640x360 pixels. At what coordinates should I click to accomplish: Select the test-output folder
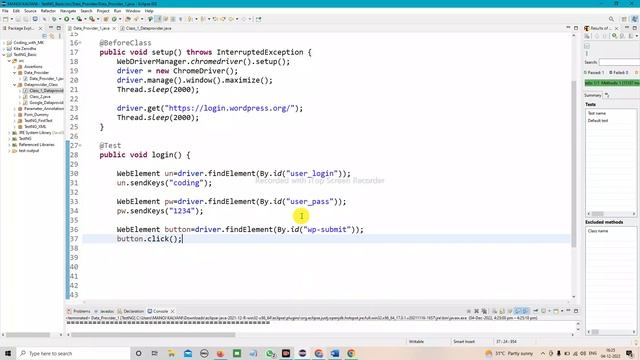tap(26, 151)
